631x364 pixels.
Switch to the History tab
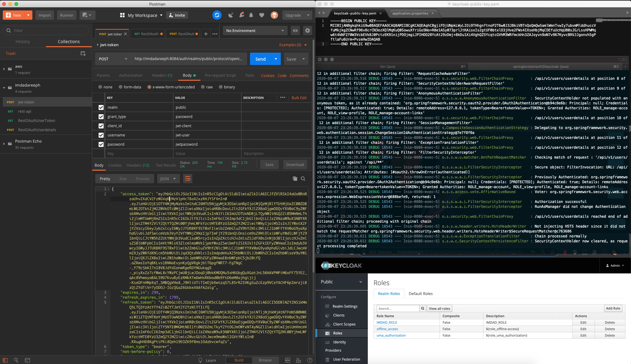pos(23,42)
